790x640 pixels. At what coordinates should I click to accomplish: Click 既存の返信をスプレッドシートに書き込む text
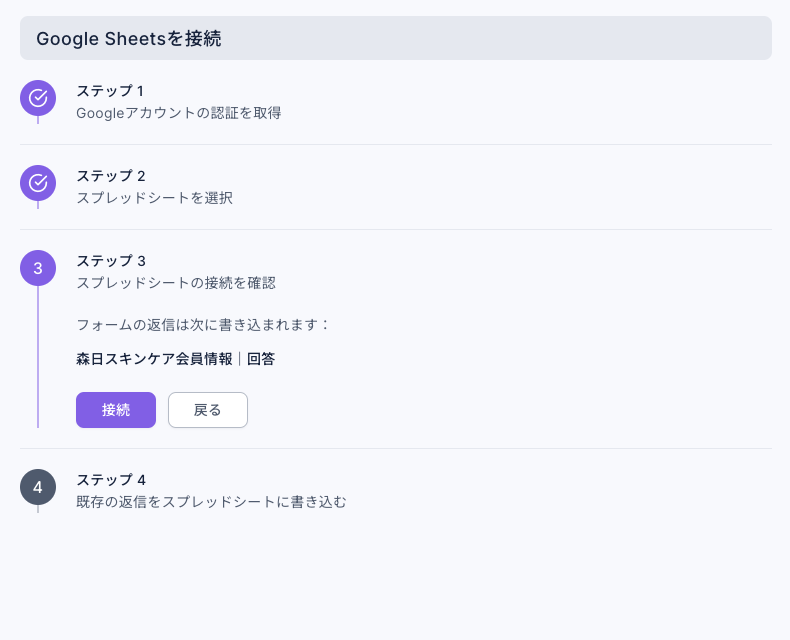click(x=212, y=502)
